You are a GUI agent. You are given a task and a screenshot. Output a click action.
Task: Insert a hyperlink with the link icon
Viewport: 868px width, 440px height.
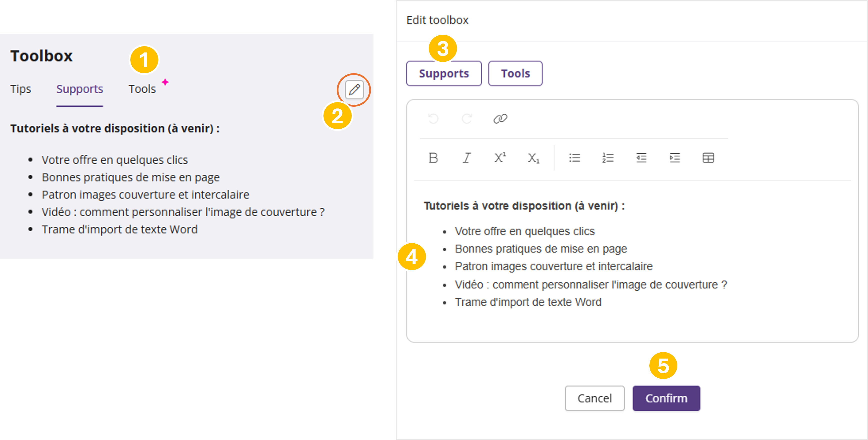coord(500,118)
